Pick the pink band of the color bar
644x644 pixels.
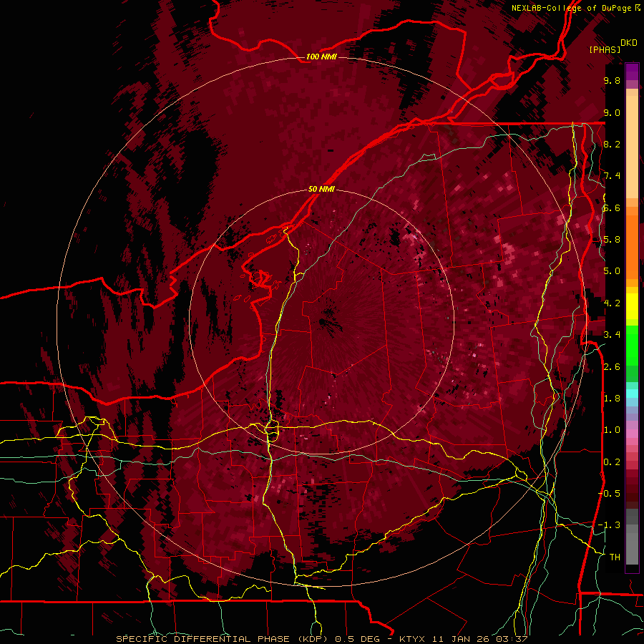coord(632,434)
